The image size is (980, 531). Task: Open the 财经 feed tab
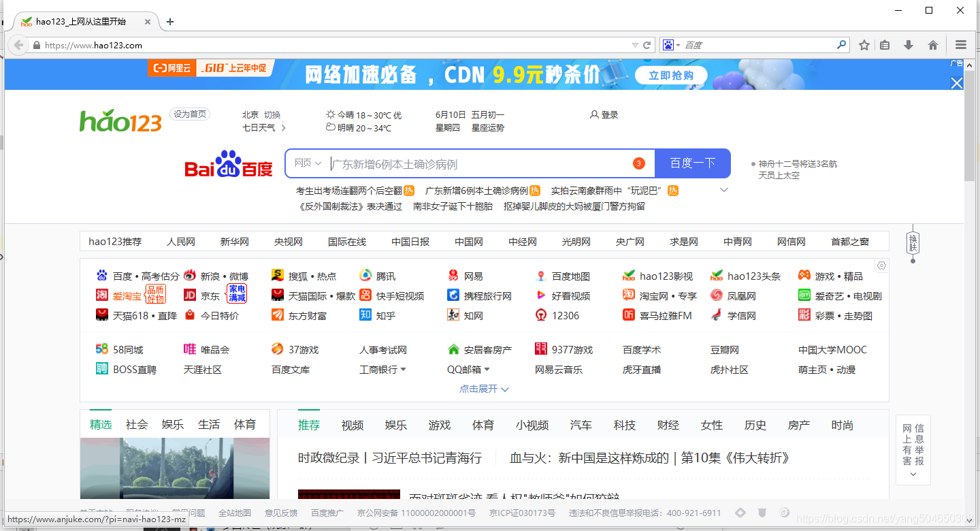click(x=668, y=425)
